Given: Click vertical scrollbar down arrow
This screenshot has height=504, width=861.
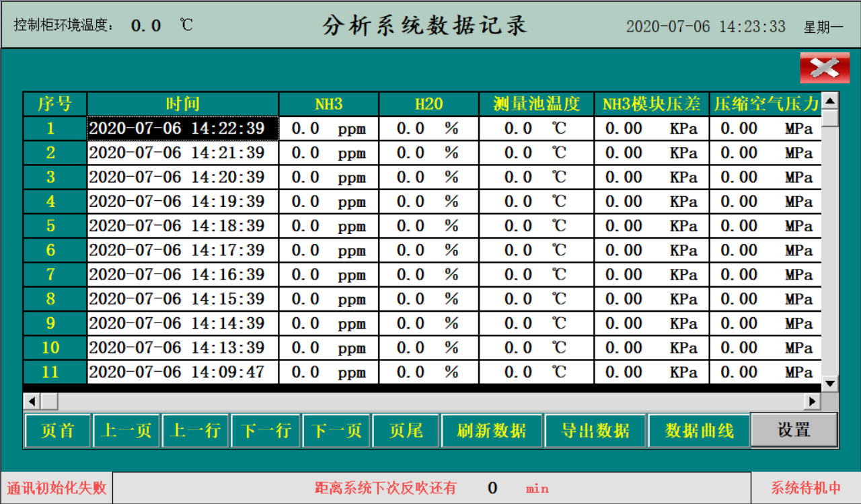Looking at the screenshot, I should coord(830,383).
